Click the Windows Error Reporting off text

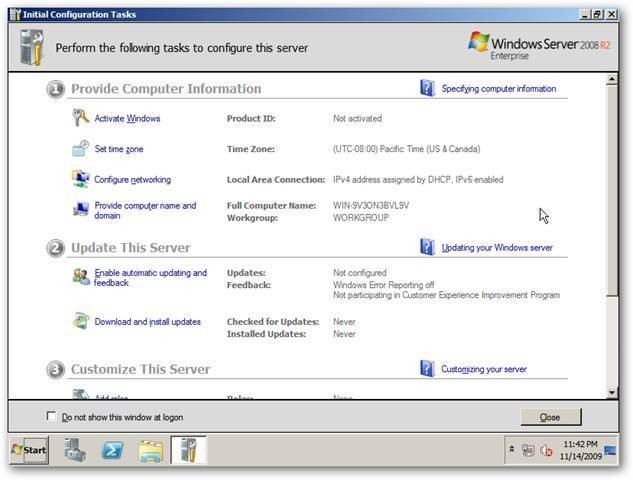[384, 285]
